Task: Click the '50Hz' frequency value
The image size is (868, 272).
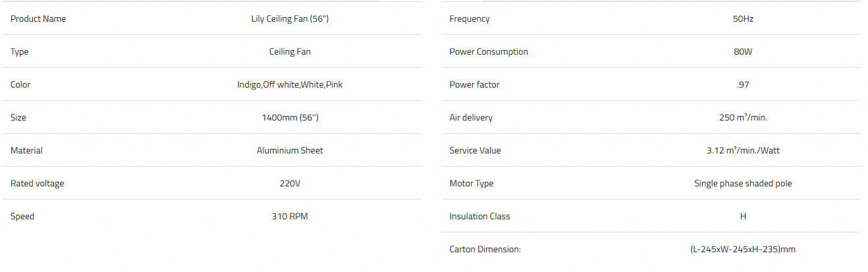Action: tap(743, 19)
